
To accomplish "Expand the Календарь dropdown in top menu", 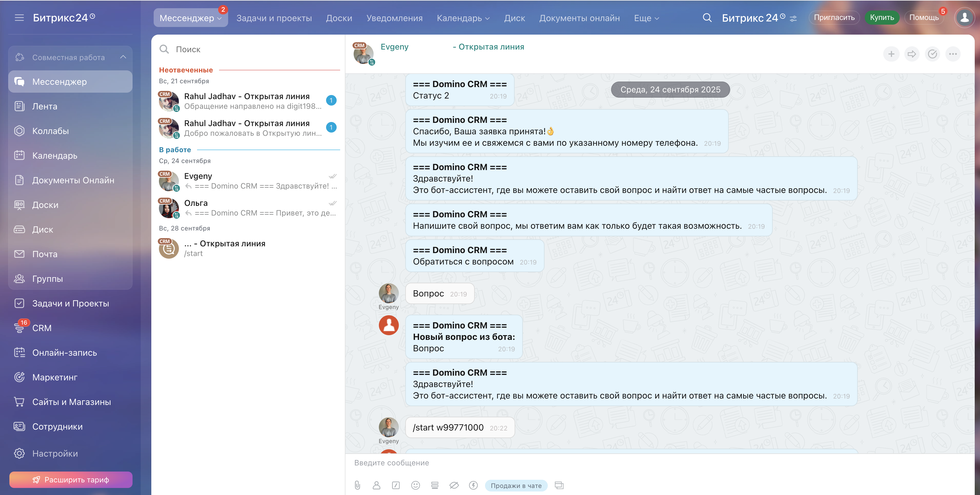I will pos(463,18).
